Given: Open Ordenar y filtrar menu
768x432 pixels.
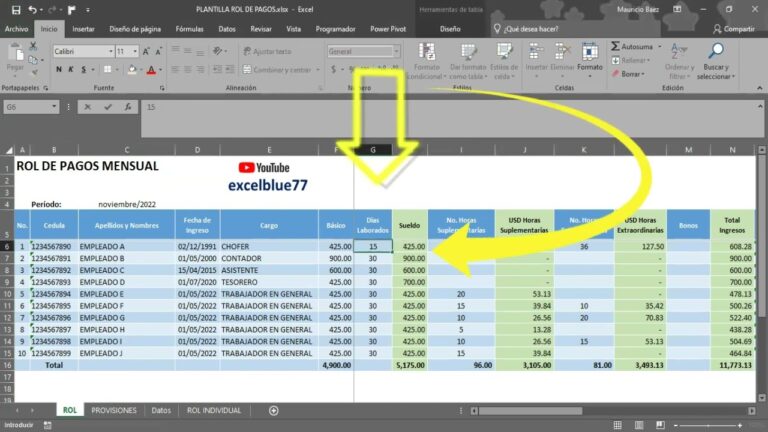Looking at the screenshot, I should [x=679, y=61].
